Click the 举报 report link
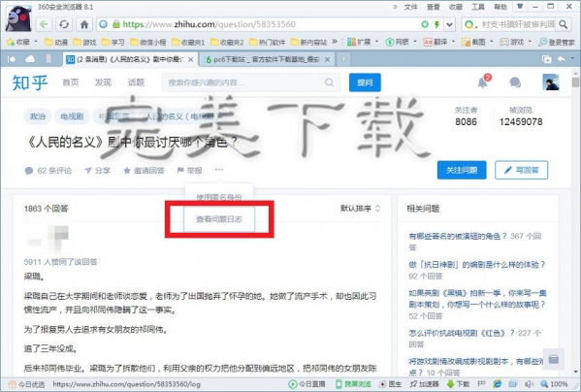Screen dimensions: 581x392 [x=190, y=171]
